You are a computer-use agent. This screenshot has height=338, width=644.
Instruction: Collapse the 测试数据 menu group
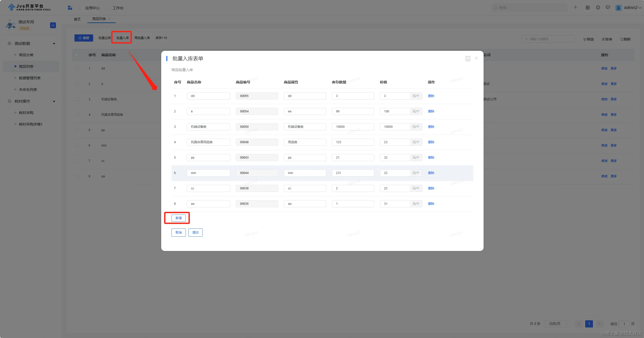pyautogui.click(x=54, y=44)
